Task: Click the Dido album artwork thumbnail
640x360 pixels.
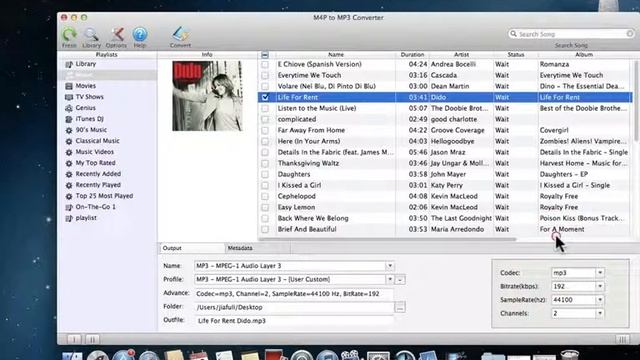Action: tap(207, 96)
